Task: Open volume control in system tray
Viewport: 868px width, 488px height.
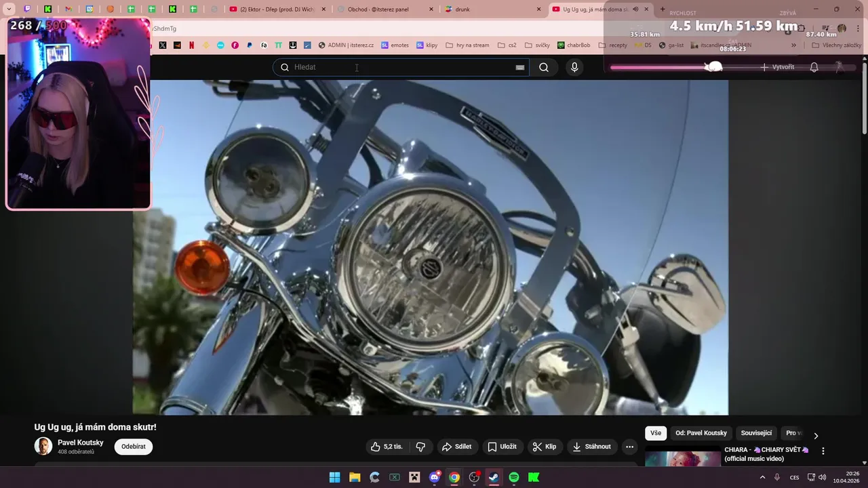Action: [823, 477]
